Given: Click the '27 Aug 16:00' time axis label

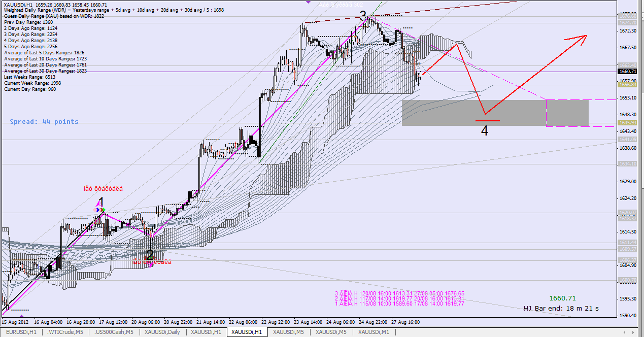Looking at the screenshot, I should 405,322.
